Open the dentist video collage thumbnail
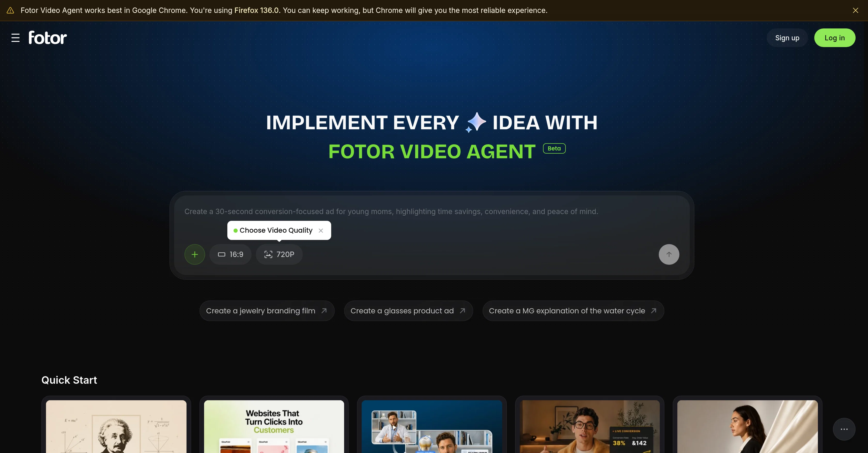The image size is (868, 453). click(x=432, y=427)
